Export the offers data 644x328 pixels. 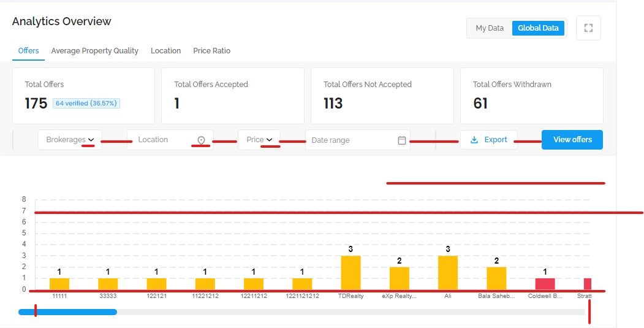click(x=489, y=140)
